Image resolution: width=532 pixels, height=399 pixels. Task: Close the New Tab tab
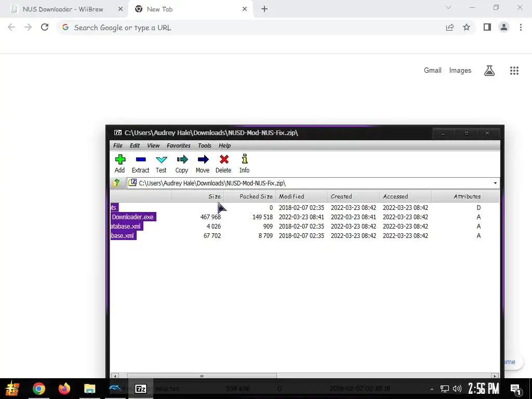pos(245,9)
